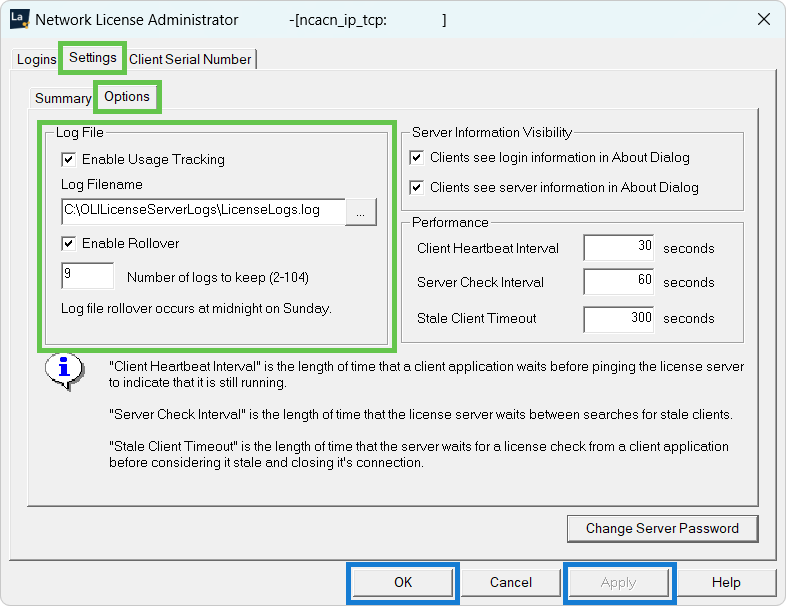Click the Change Server Password button

tap(662, 529)
